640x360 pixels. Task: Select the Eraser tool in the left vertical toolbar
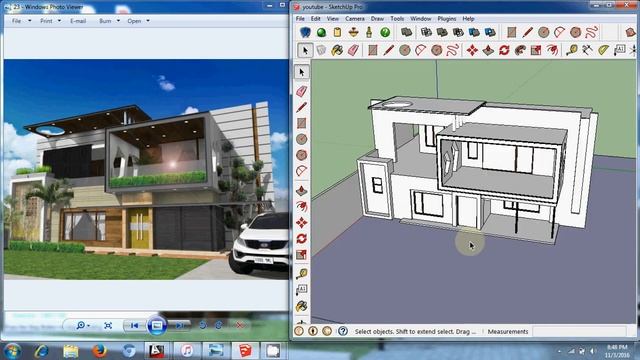point(302,91)
